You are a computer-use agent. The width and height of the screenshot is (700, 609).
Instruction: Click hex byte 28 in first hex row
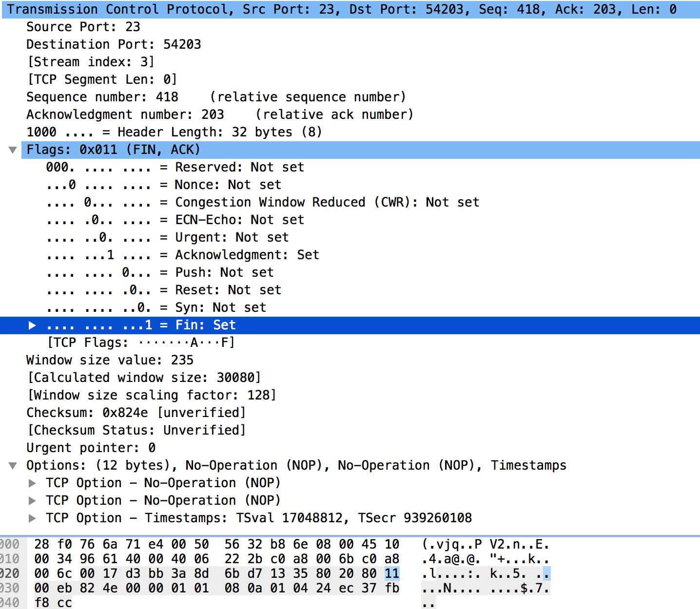pyautogui.click(x=42, y=544)
